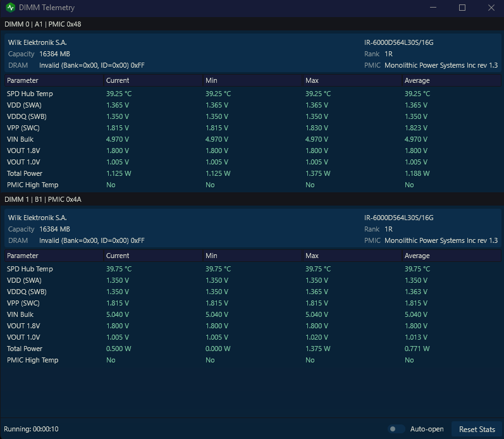Select DIMM 0 SPD Hub Temp row label
This screenshot has height=439, width=504.
(x=30, y=94)
